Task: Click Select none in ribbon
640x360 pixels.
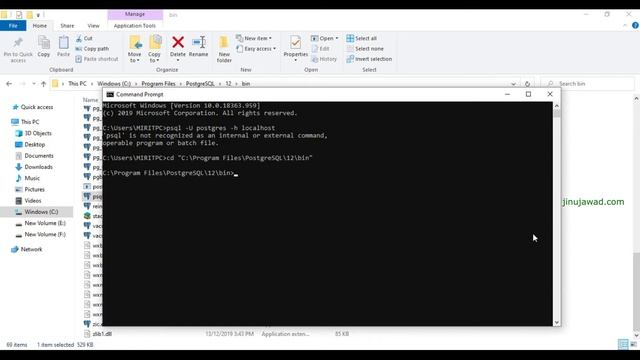Action: tap(365, 49)
